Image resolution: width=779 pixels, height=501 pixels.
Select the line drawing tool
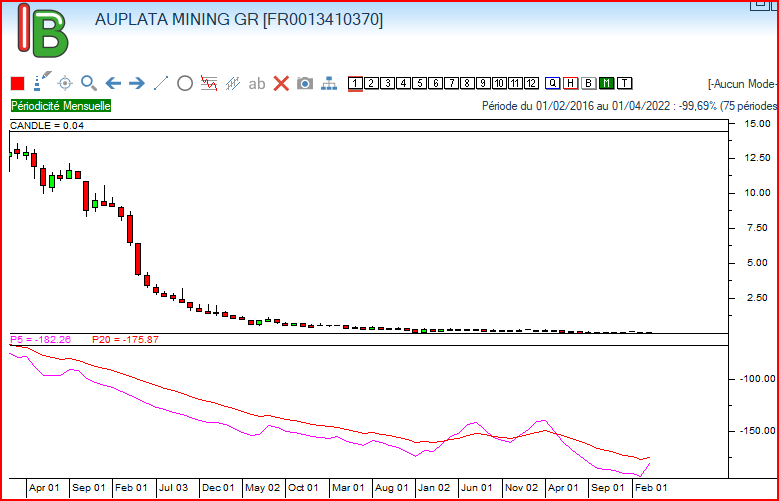click(161, 83)
